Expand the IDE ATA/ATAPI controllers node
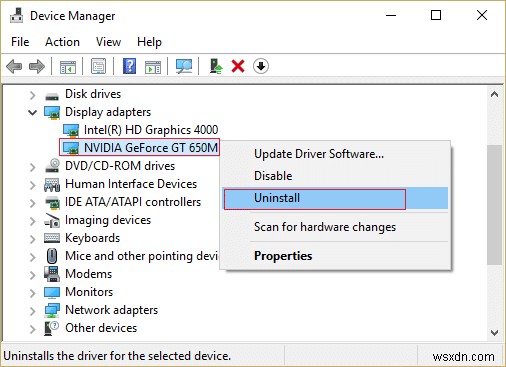Viewport: 506px width, 367px height. tap(32, 203)
